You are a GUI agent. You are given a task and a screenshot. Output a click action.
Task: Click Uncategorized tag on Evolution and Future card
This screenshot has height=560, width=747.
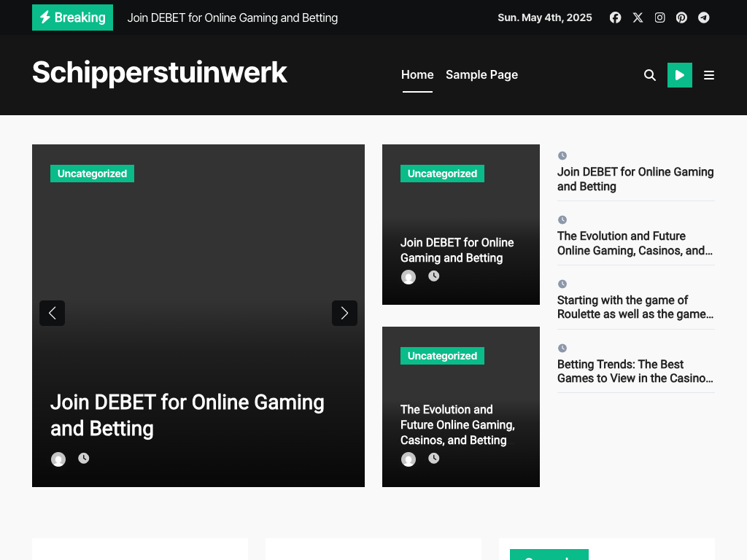tap(442, 356)
